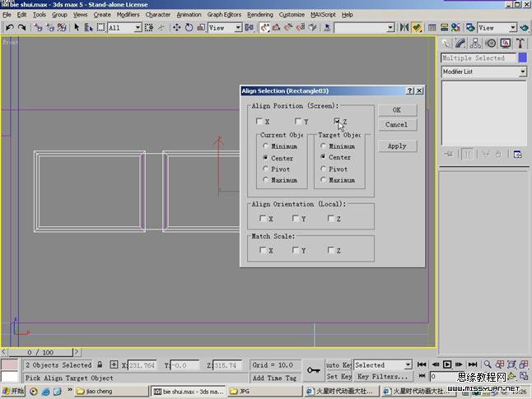
Task: Toggle the selection lock padlock icon
Action: pos(100,364)
